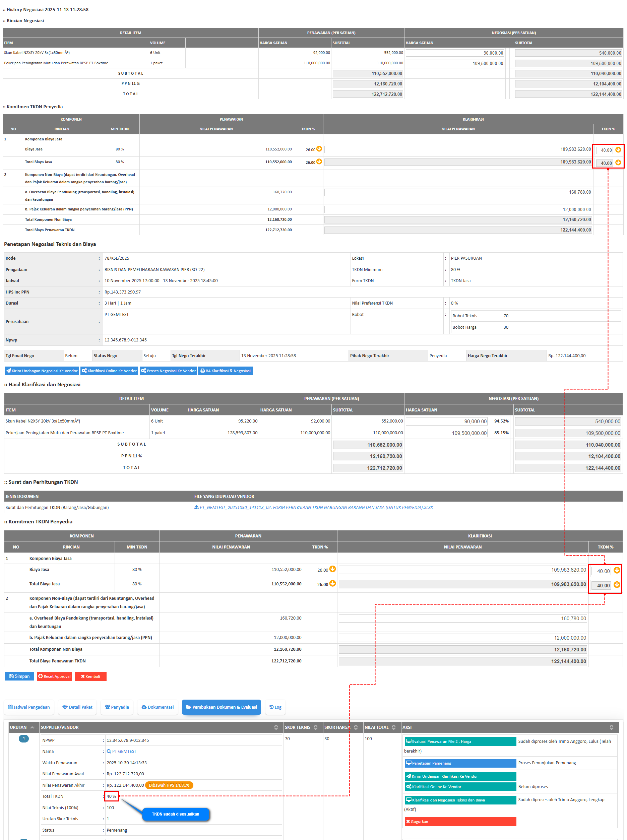Click arrow beside 40.00 Total Biaya Jasa klarifikasi near Simpan
The height and width of the screenshot is (840, 627).
point(617,584)
